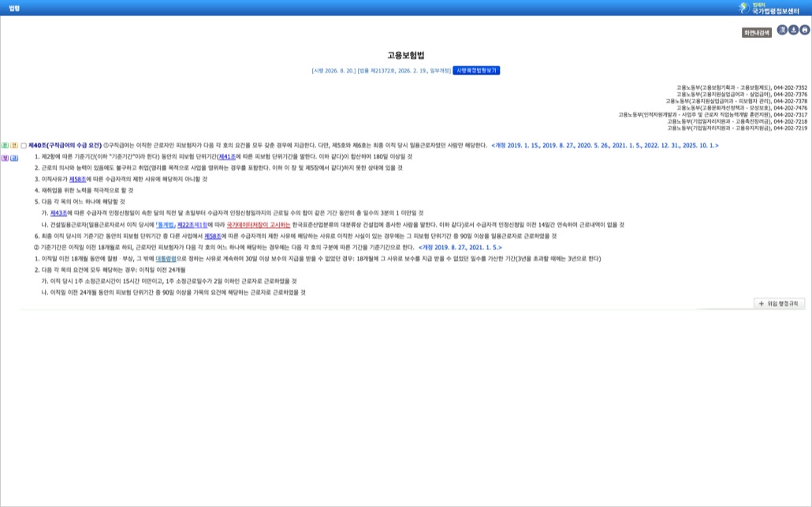Click the blue icon left of item 1

(x=14, y=158)
